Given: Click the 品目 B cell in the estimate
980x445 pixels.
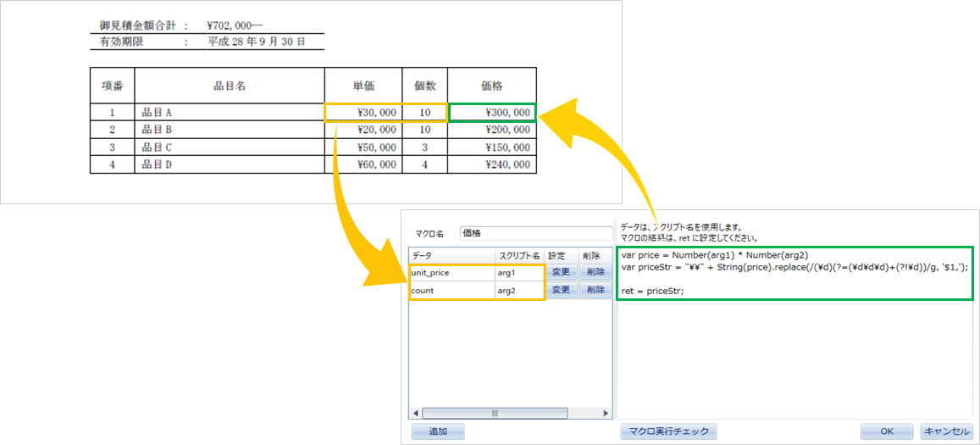Looking at the screenshot, I should (230, 130).
